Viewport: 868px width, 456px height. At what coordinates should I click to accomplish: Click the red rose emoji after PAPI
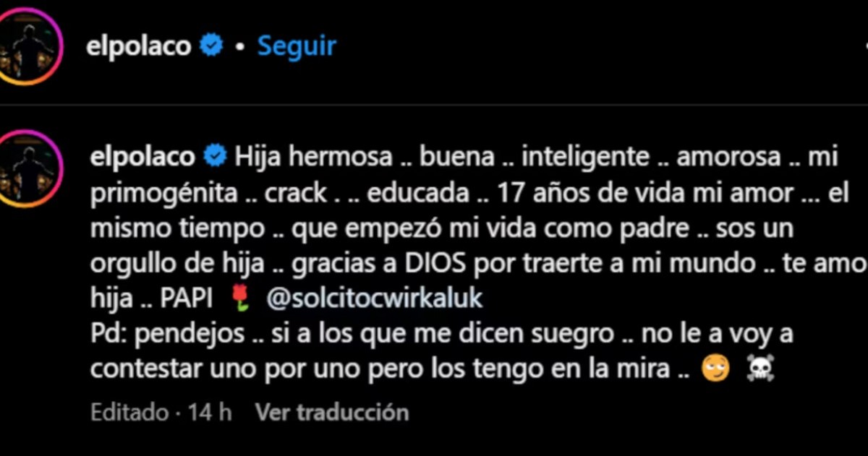click(x=241, y=299)
